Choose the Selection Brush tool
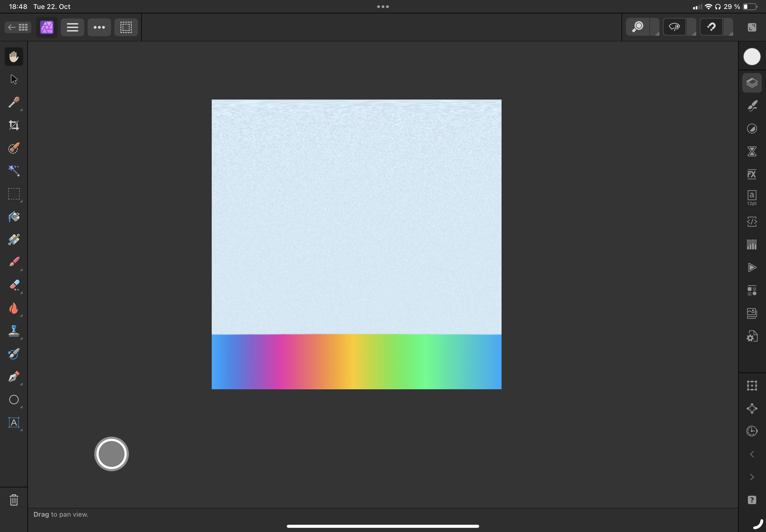766x532 pixels. (14, 148)
